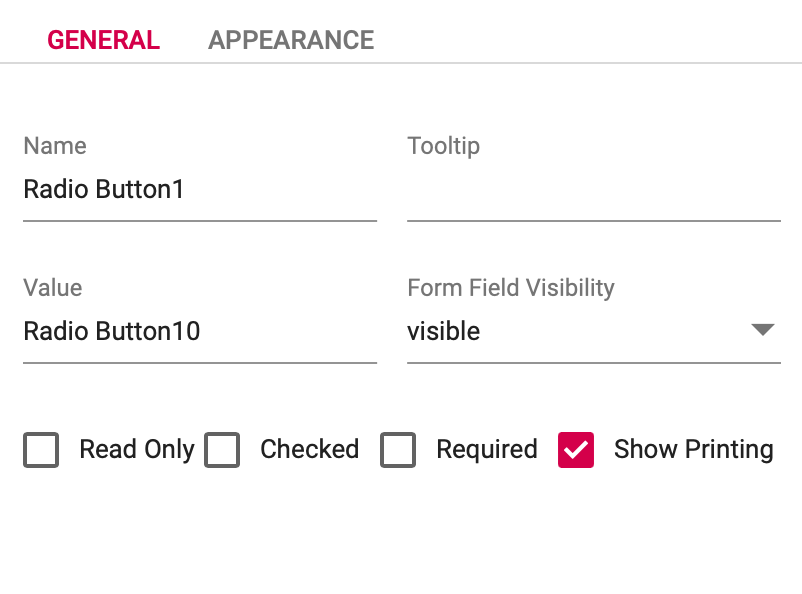Click the 'Required' text label

(x=486, y=450)
